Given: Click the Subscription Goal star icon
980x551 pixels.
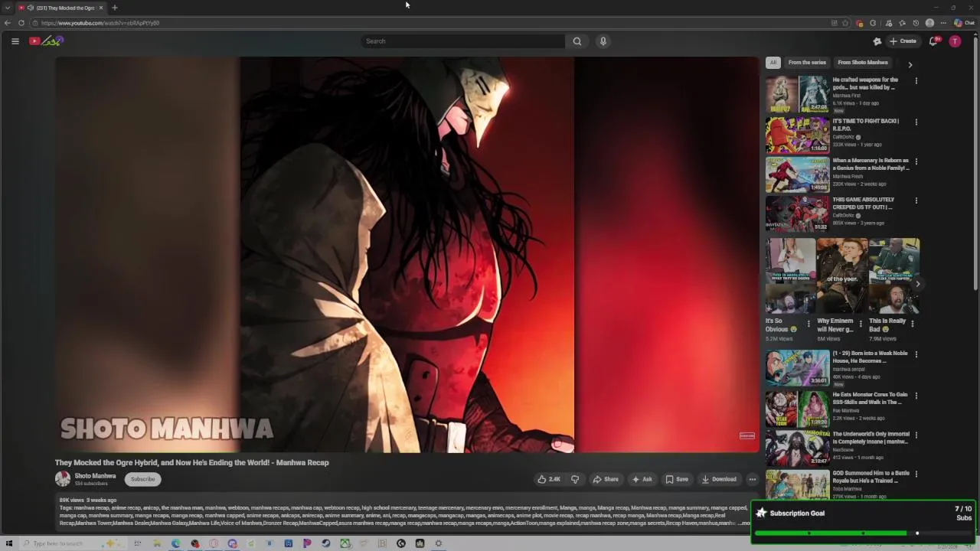Looking at the screenshot, I should pos(761,513).
